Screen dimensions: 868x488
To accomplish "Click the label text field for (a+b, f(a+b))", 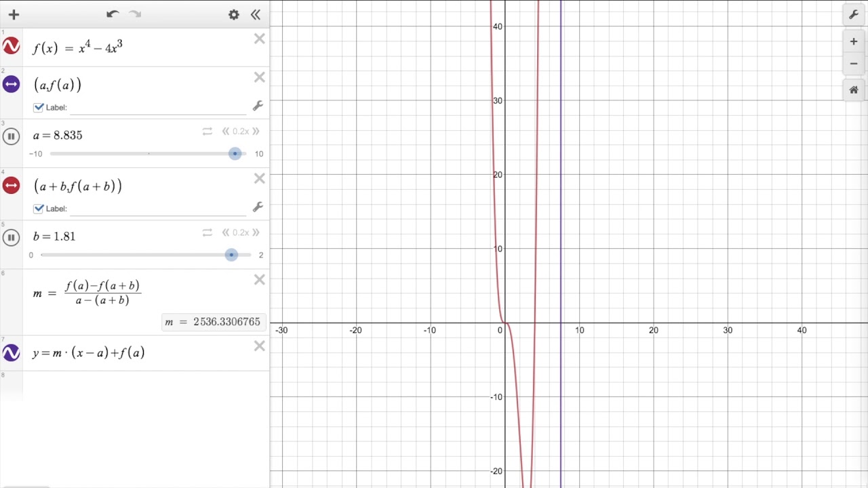I will pyautogui.click(x=158, y=208).
